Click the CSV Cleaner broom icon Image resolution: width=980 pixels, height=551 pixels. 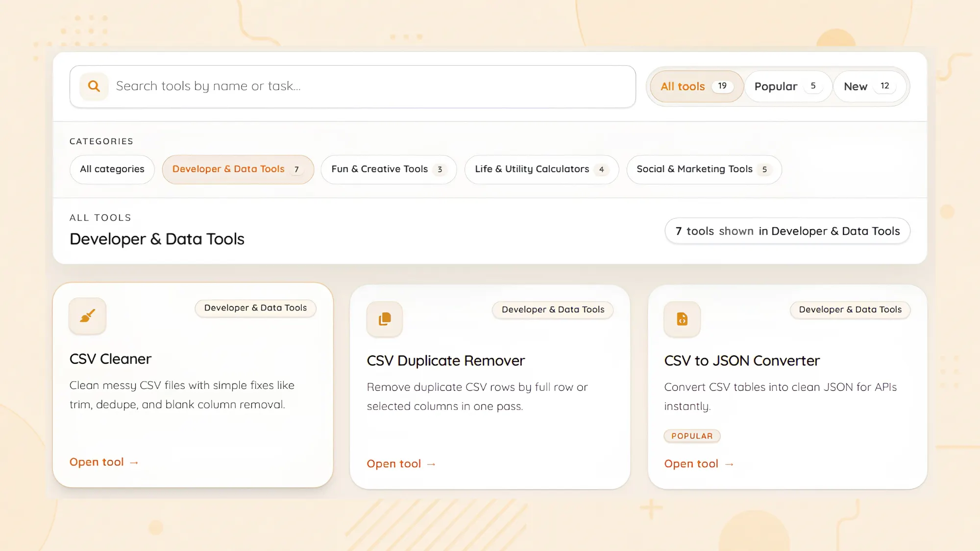click(87, 316)
